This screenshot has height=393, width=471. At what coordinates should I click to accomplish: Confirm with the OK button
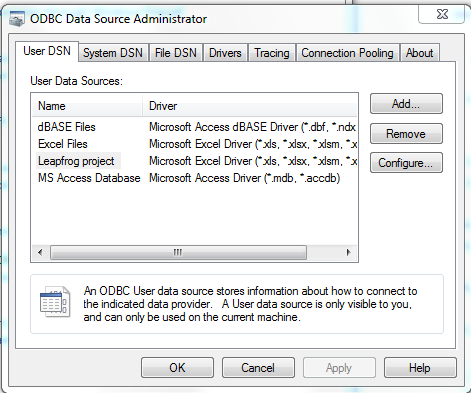pyautogui.click(x=177, y=368)
